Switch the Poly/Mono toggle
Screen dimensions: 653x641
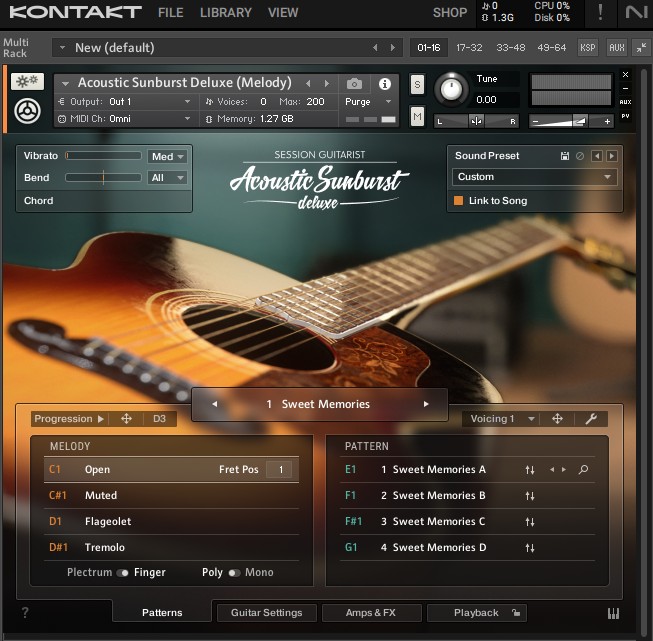tap(234, 573)
